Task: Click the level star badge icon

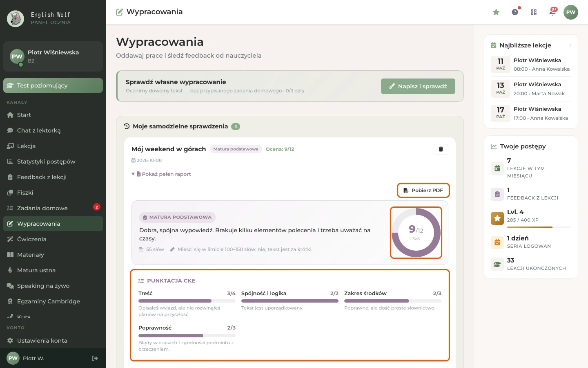Action: click(497, 218)
